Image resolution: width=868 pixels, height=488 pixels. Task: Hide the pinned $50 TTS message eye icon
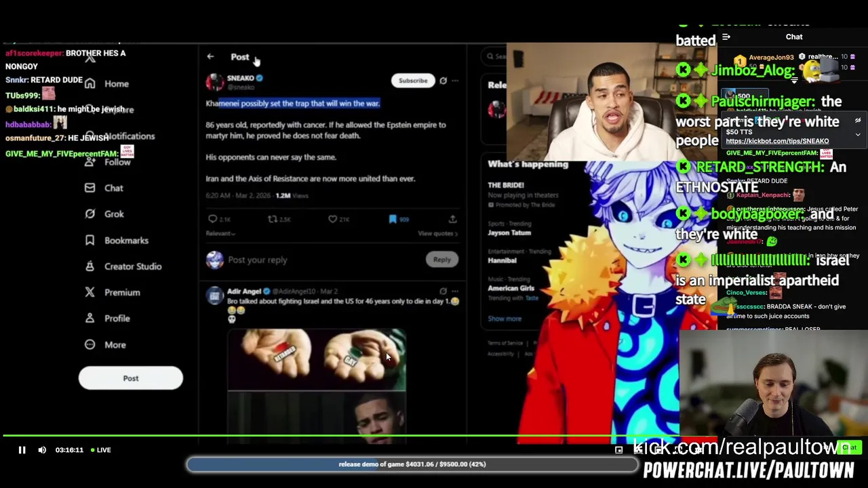click(x=857, y=121)
